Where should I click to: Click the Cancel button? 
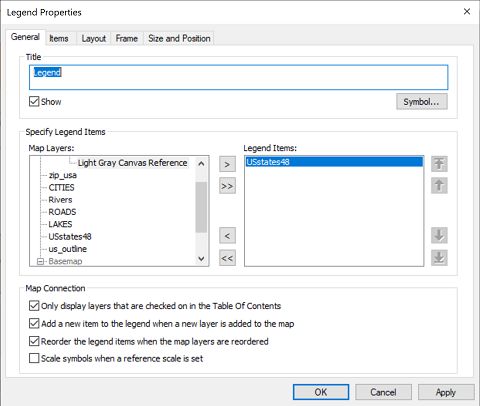383,392
